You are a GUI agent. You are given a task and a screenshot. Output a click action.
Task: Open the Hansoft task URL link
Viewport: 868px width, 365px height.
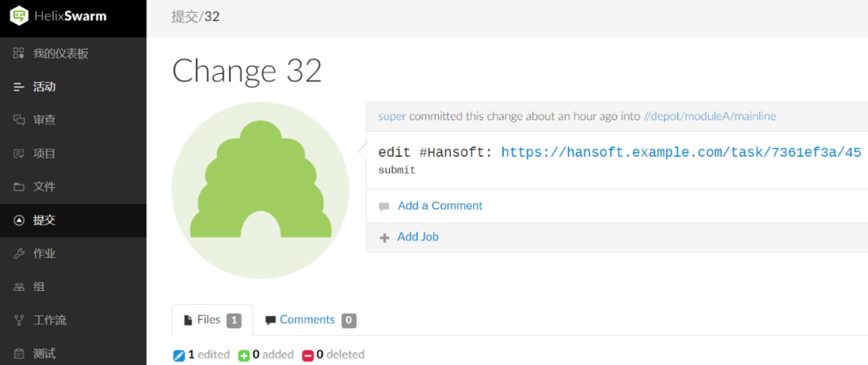click(681, 153)
